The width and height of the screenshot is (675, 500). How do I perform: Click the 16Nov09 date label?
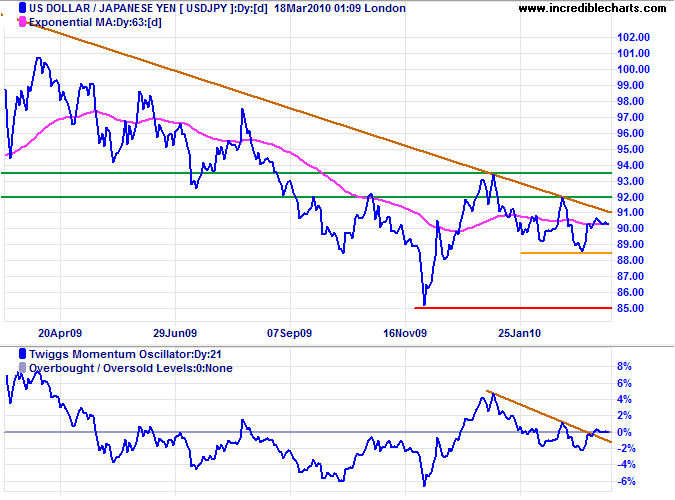pos(405,333)
